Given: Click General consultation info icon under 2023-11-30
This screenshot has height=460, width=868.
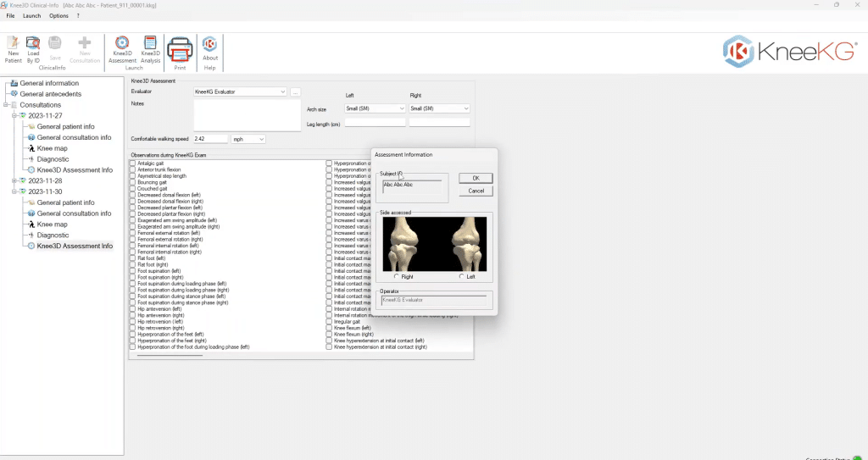Looking at the screenshot, I should tap(31, 213).
